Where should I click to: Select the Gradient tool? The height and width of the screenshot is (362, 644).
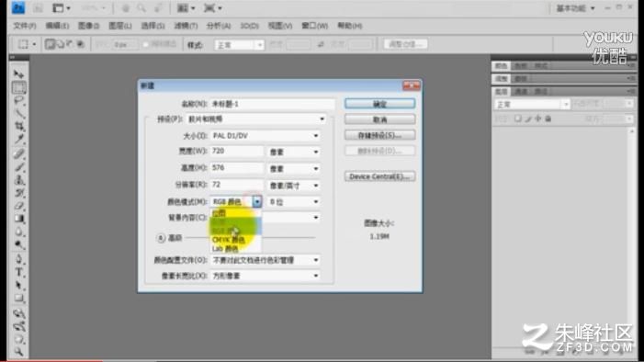point(19,218)
